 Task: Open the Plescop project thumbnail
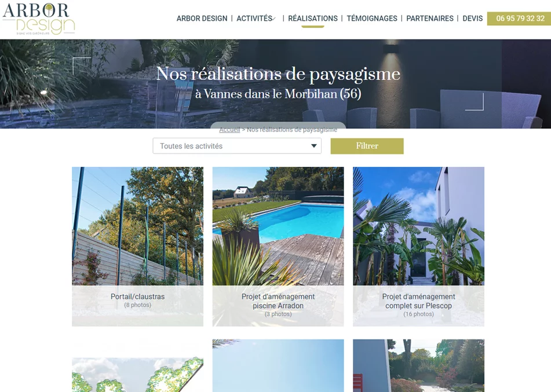click(418, 226)
